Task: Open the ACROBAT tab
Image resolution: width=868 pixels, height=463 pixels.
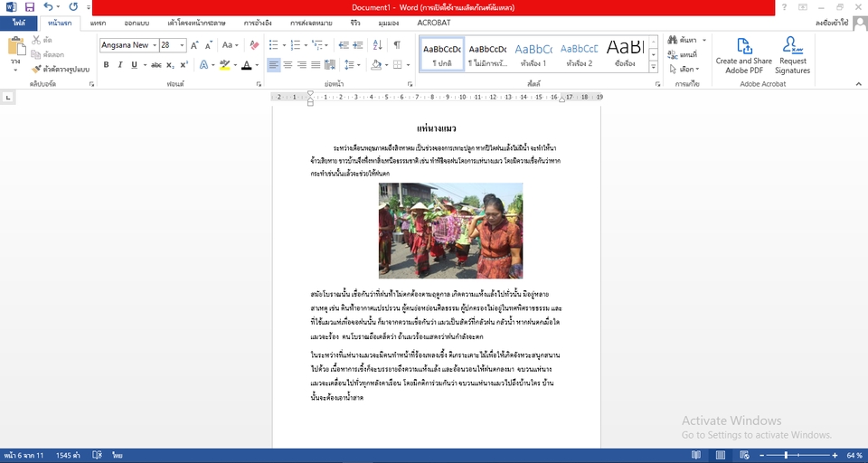Action: coord(434,24)
